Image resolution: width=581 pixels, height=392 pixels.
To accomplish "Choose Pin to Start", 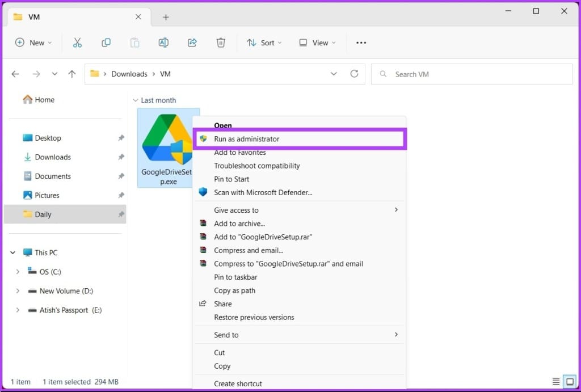I will coord(300,179).
